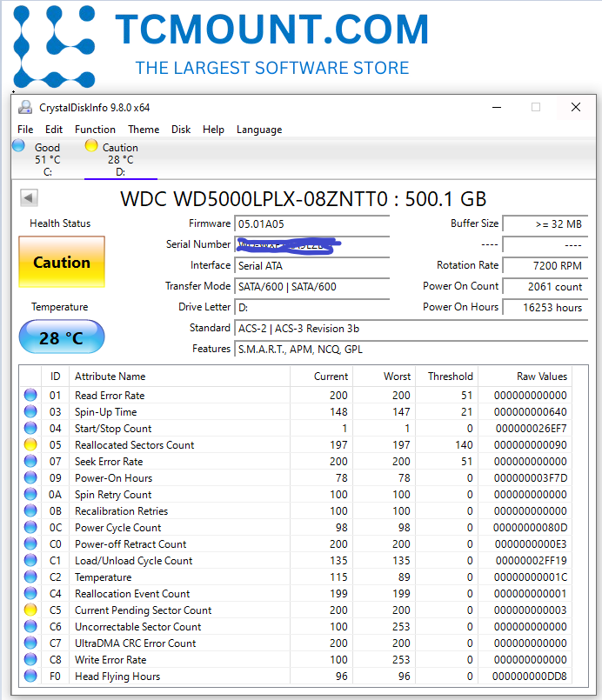Open the Function menu
This screenshot has width=602, height=700.
[95, 130]
